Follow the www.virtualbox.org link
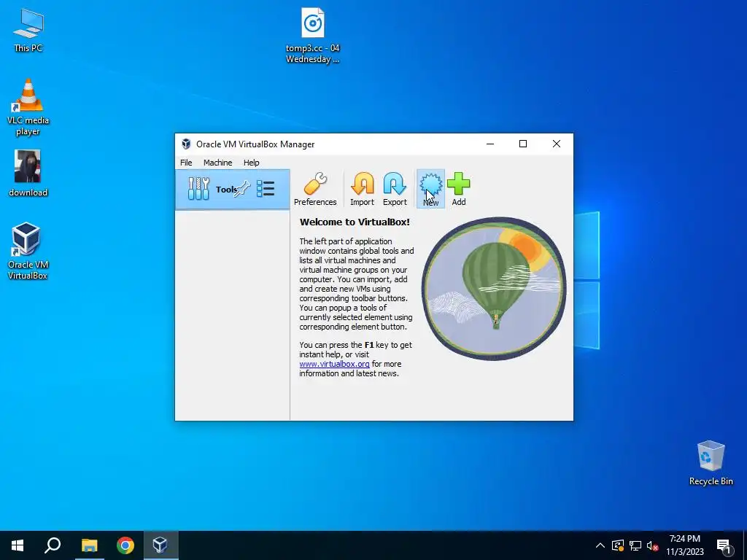 (x=334, y=364)
